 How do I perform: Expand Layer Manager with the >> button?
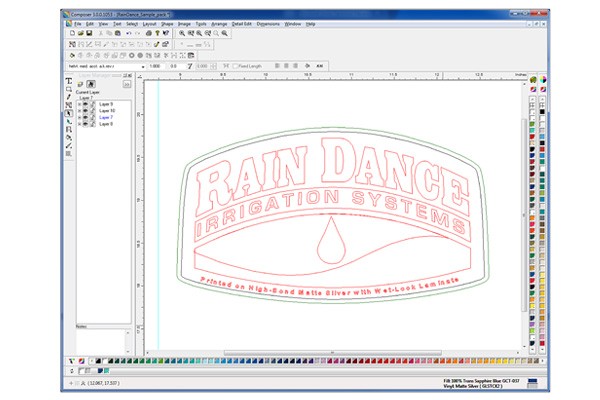tap(127, 84)
